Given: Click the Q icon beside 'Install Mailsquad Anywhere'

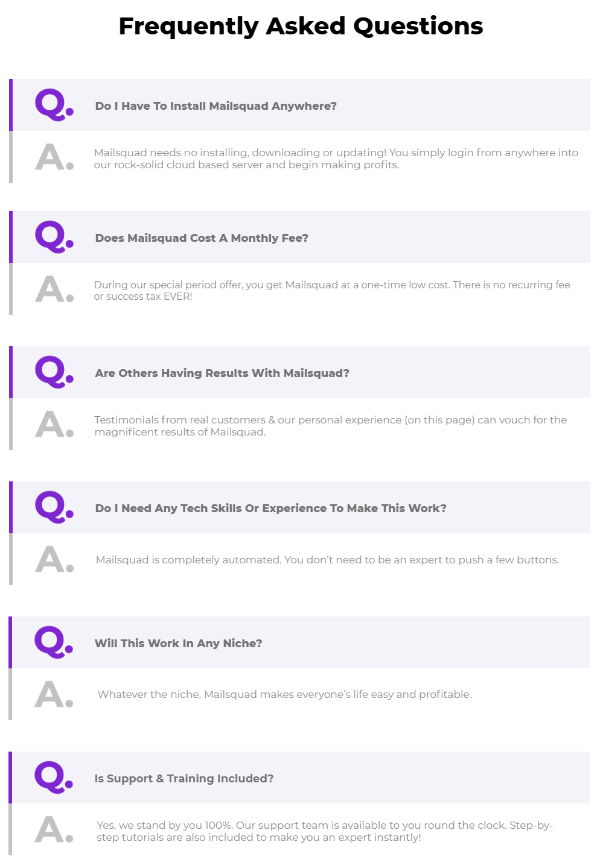Looking at the screenshot, I should click(x=54, y=105).
